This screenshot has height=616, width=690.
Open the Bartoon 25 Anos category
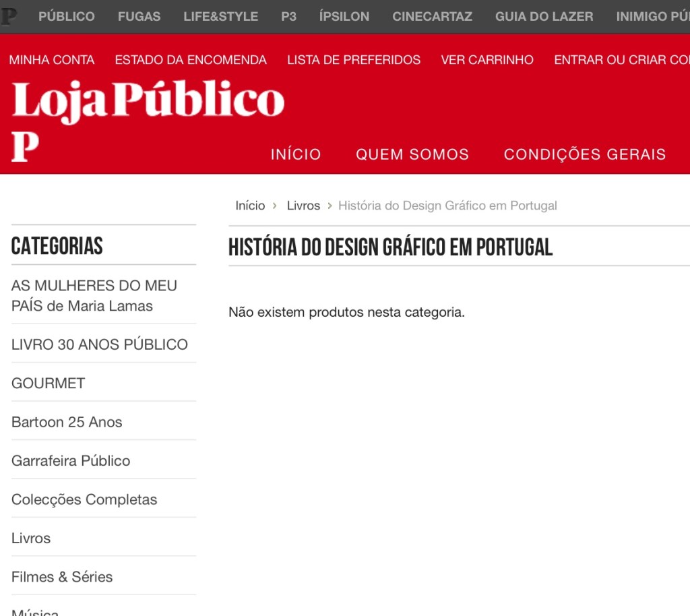pos(67,422)
